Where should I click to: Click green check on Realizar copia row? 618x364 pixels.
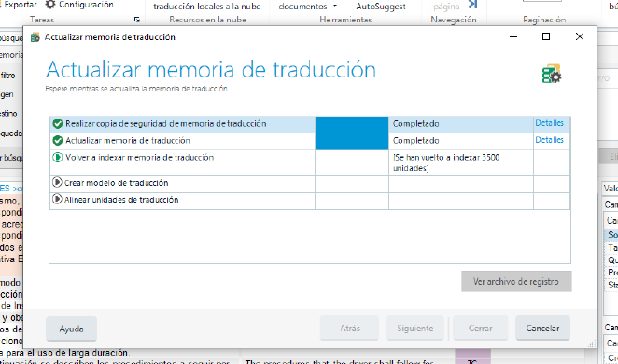point(58,124)
